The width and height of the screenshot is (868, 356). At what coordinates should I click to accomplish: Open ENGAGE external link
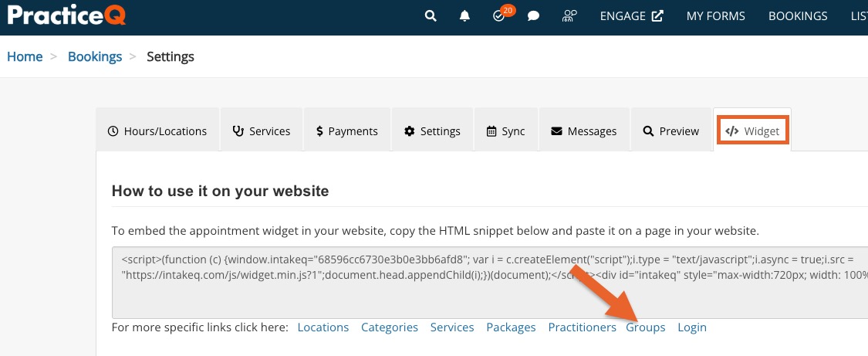pyautogui.click(x=632, y=16)
